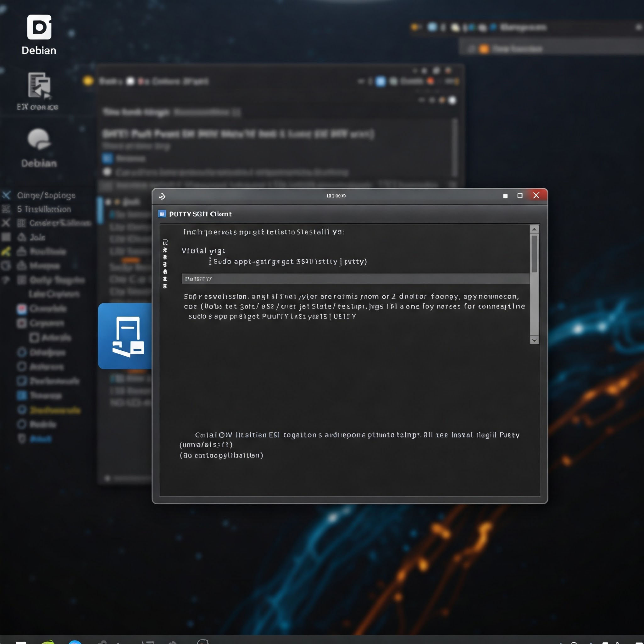
Task: Click the PuTTY terminal scrollbar thumb
Action: click(x=534, y=254)
